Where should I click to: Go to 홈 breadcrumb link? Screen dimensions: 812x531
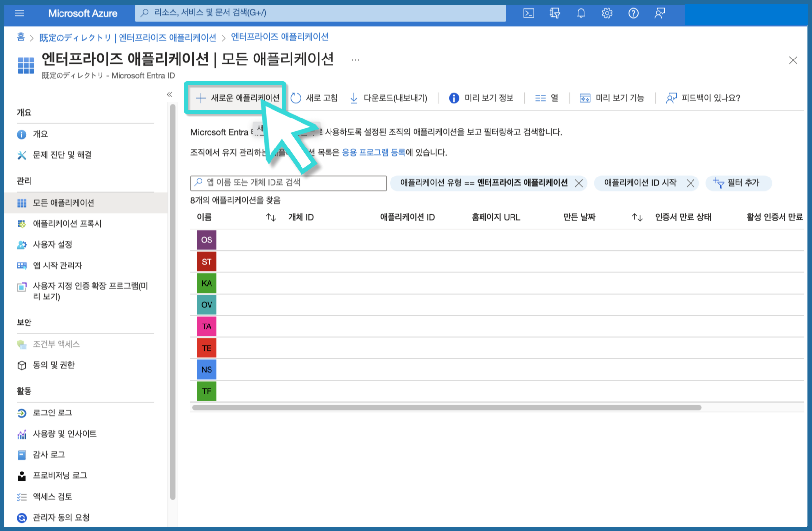click(x=21, y=37)
